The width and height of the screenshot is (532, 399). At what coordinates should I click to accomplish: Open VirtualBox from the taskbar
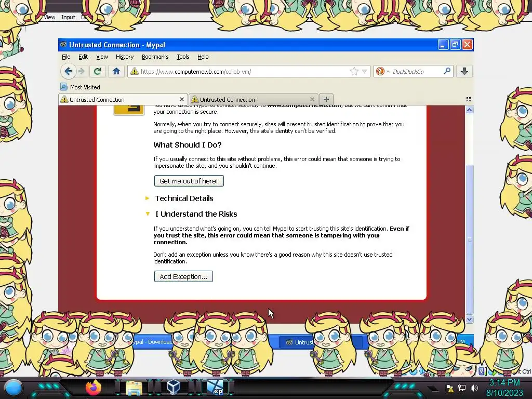(173, 388)
